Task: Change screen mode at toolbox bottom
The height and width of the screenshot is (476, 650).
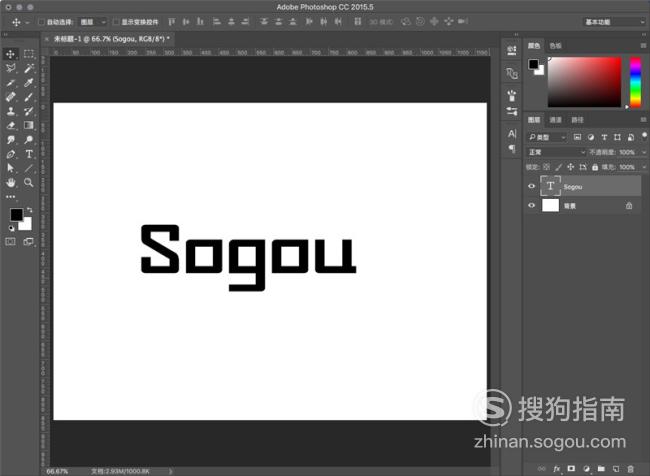Action: click(29, 241)
